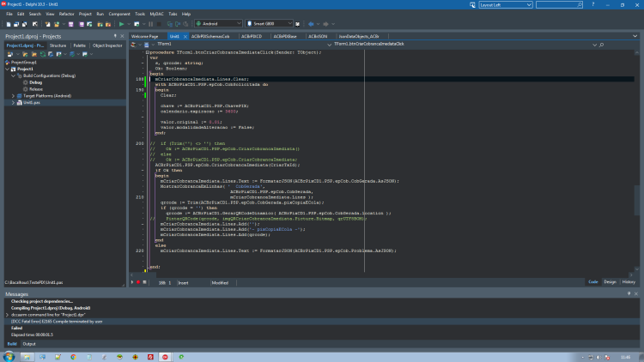
Task: Open the TForm1 class dropdown
Action: [330, 45]
